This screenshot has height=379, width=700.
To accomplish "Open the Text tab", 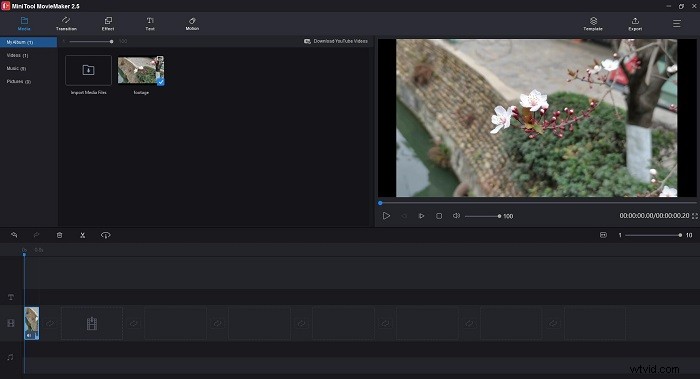I will [150, 24].
